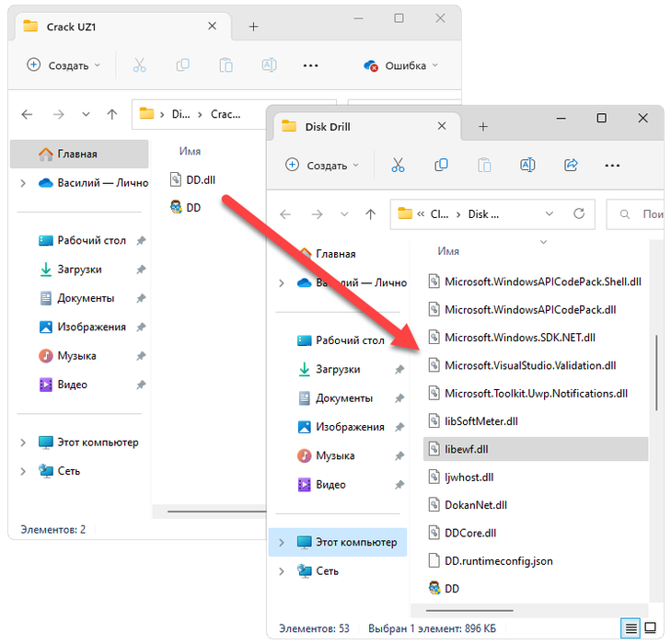
Task: Add new tab in Crack UZ1 window
Action: click(x=253, y=27)
